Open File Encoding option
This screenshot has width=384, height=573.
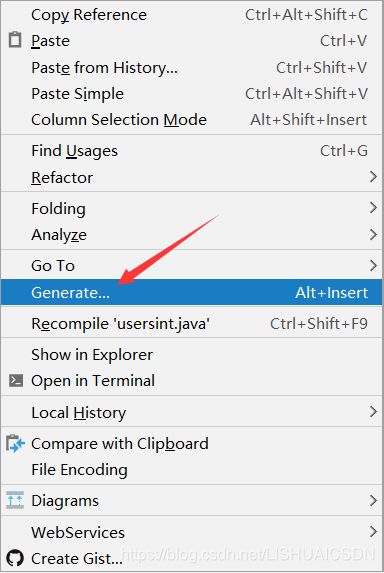(x=191, y=470)
